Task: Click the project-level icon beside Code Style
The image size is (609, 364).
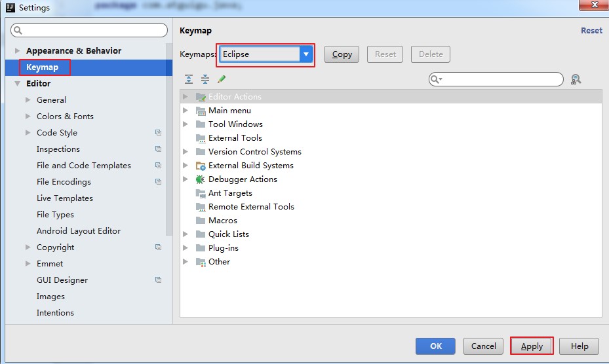Action: (158, 133)
